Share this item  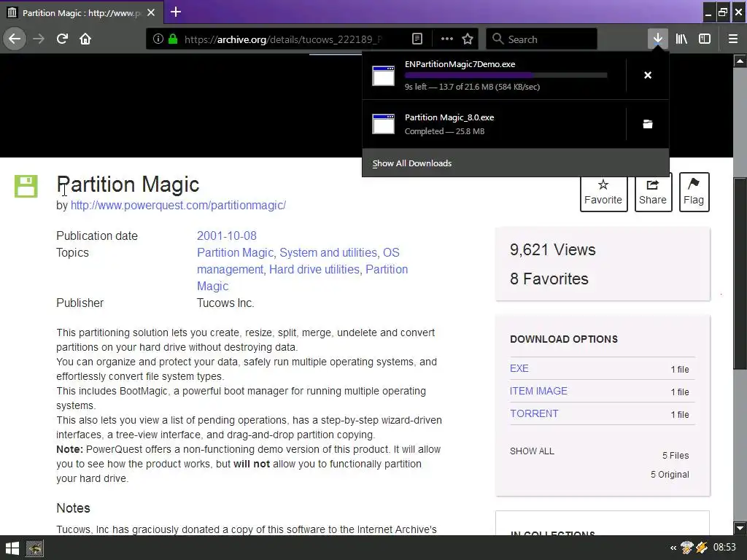click(x=653, y=192)
